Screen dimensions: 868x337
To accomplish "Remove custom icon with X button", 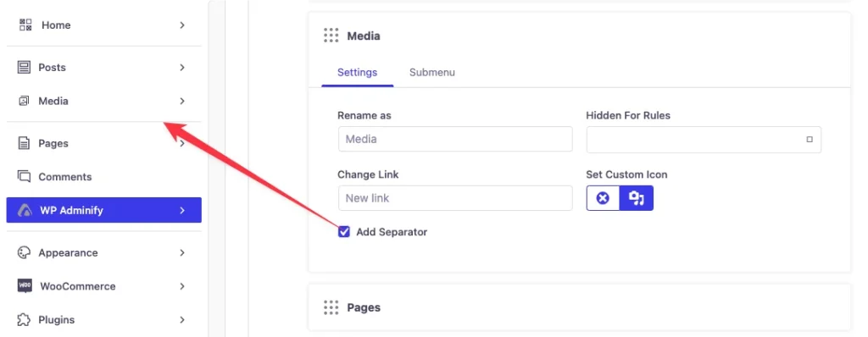I will pyautogui.click(x=603, y=198).
